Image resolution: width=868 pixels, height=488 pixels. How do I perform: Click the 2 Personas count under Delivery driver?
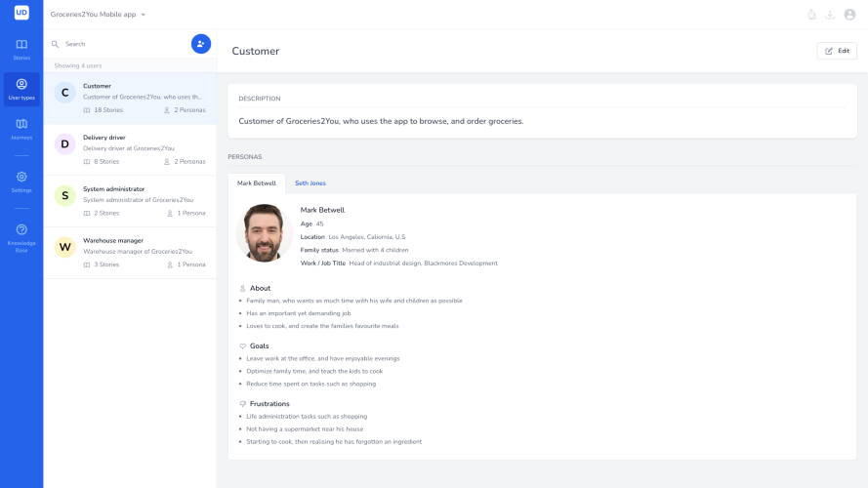click(189, 162)
